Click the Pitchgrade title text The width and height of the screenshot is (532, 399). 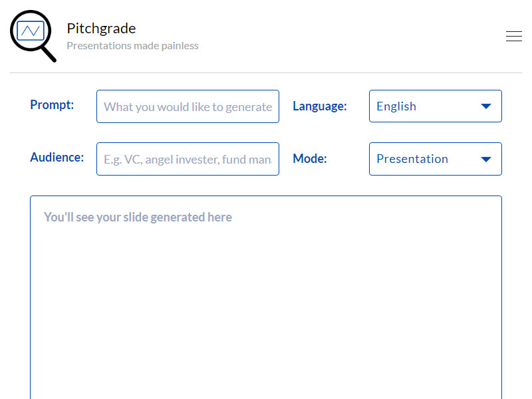tap(101, 28)
